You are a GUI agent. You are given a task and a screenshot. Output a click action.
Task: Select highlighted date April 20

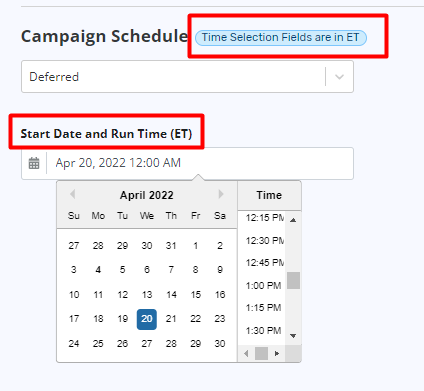[x=147, y=319]
